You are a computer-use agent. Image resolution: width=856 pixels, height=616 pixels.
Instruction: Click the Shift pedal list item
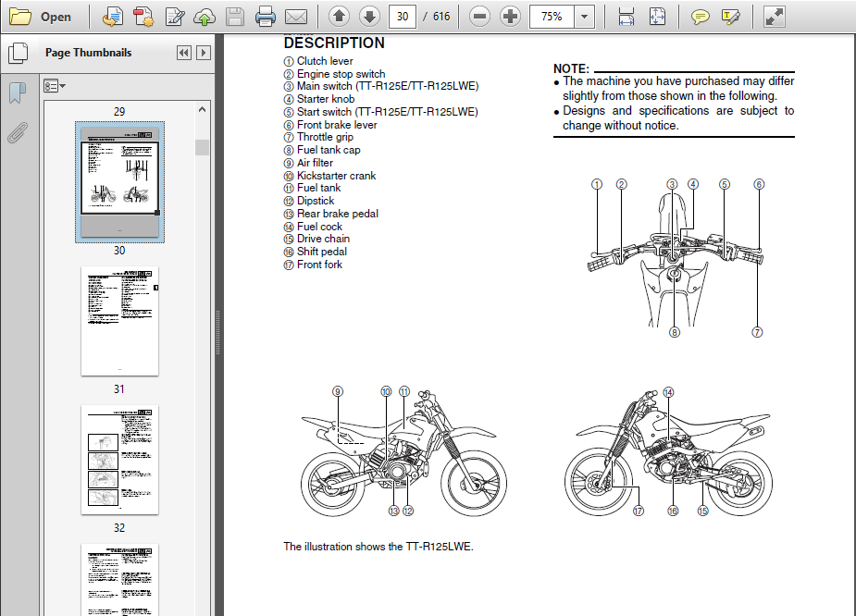coord(315,252)
